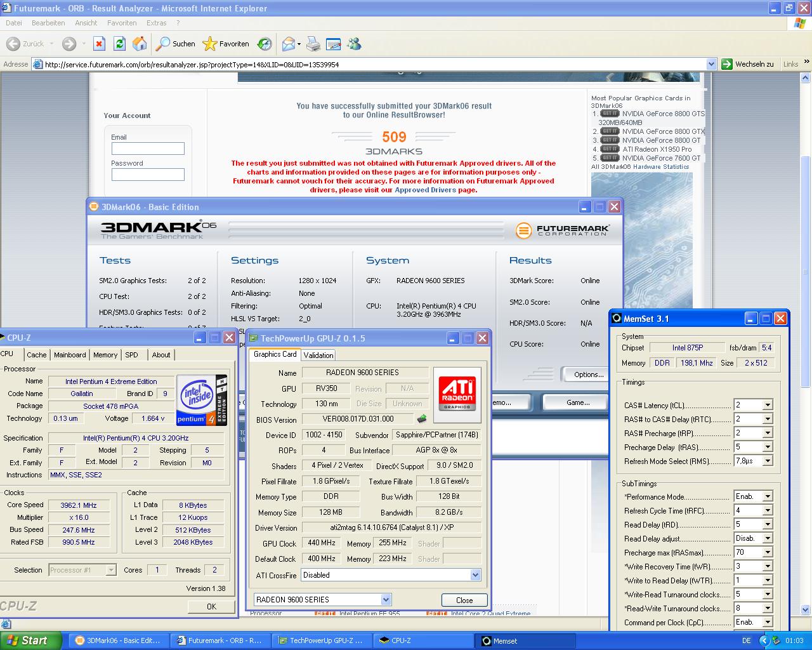
Task: Open the Ansicht menu
Action: [x=86, y=23]
